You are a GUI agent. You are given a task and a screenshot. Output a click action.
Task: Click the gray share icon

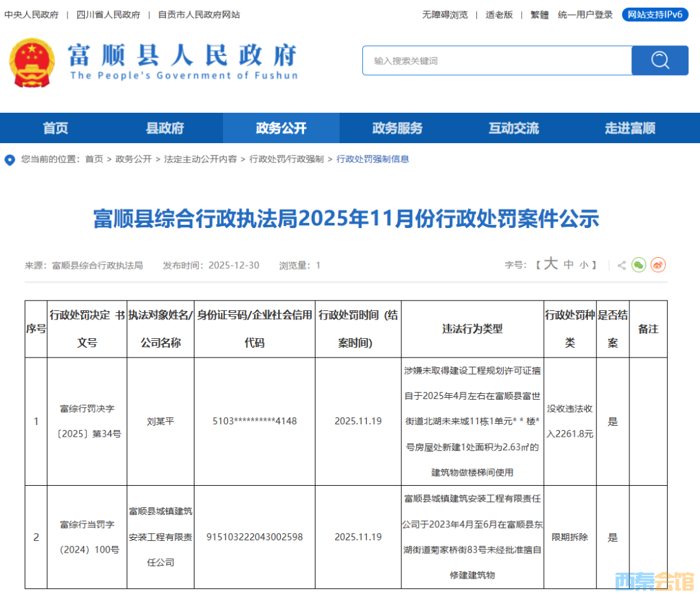click(x=622, y=265)
